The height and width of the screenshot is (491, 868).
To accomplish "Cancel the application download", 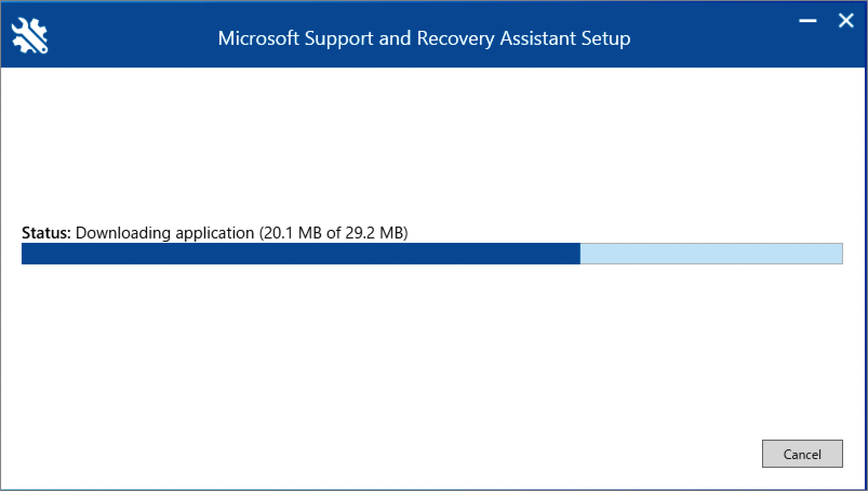I will [802, 454].
